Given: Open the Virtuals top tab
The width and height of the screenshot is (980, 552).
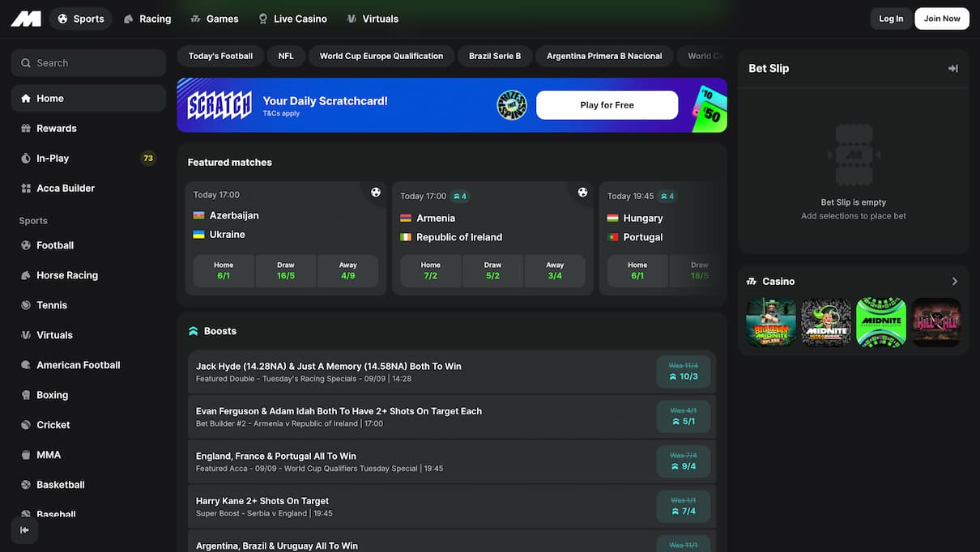Looking at the screenshot, I should pos(373,19).
